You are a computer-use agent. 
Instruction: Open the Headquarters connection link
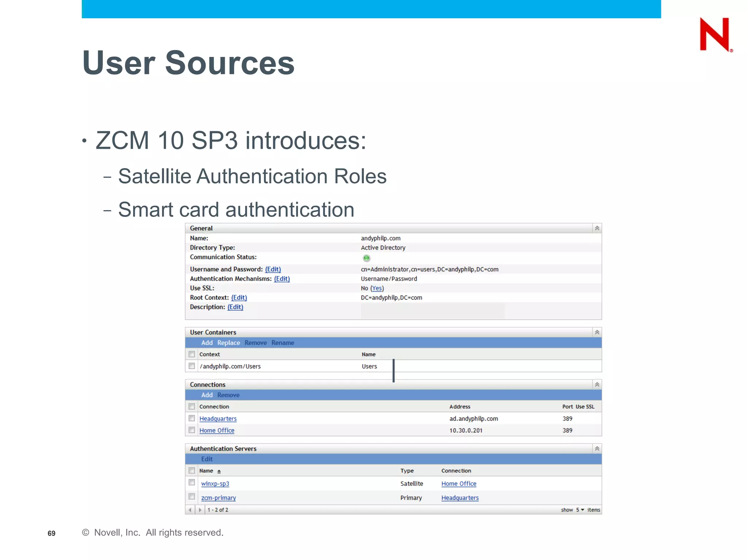pyautogui.click(x=218, y=419)
